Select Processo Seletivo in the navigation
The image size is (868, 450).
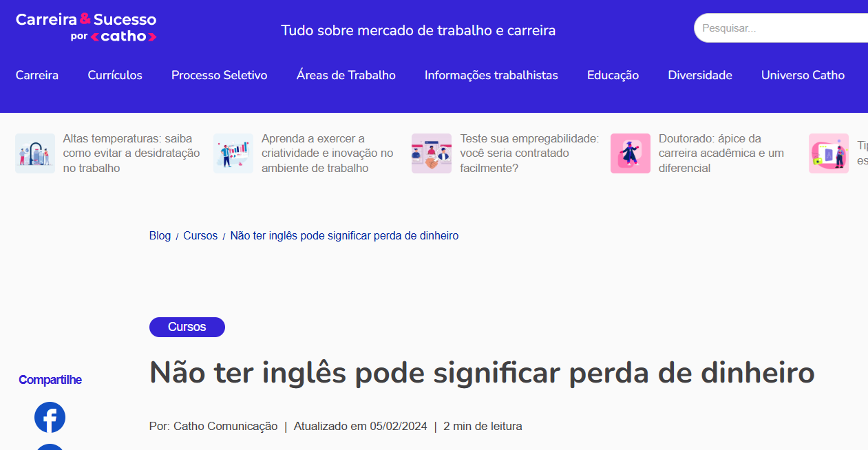pyautogui.click(x=219, y=75)
